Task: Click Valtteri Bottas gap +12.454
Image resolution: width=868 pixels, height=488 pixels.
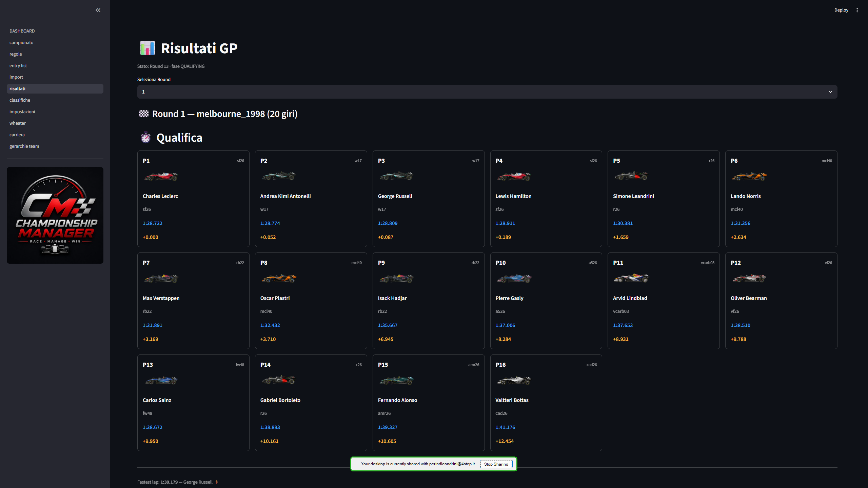Action: (x=505, y=441)
